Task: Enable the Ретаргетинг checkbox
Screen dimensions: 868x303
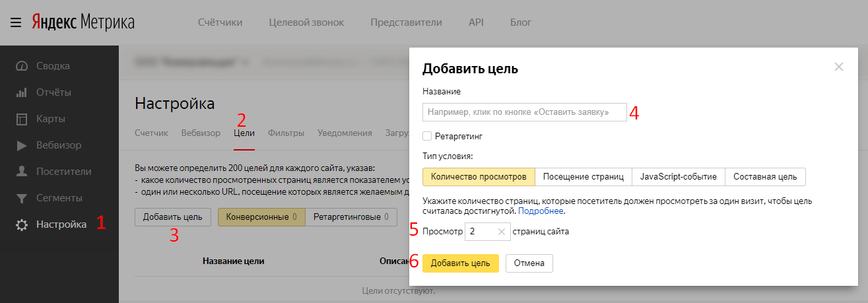Action: [x=427, y=135]
